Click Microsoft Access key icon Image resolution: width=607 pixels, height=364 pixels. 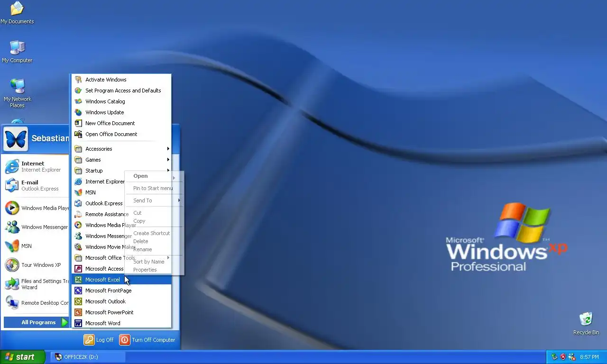coord(78,269)
